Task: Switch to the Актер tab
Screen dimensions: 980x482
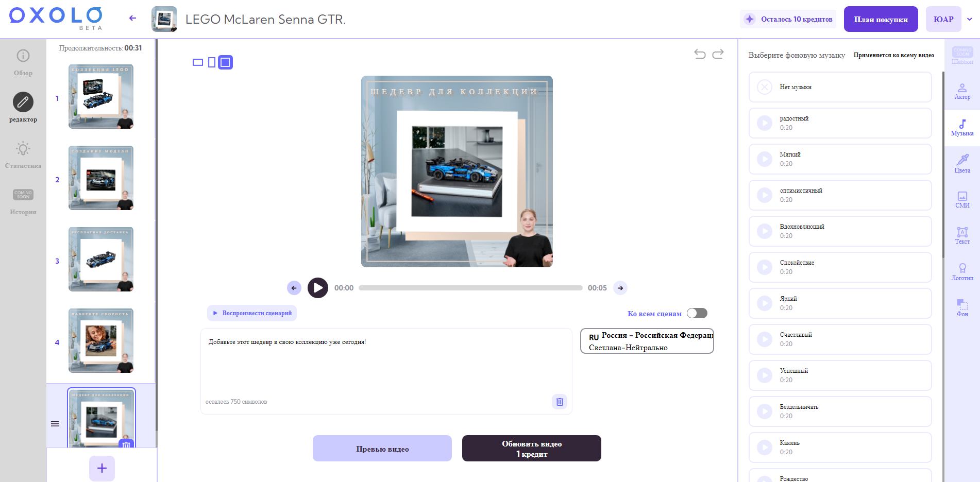Action: tap(962, 92)
